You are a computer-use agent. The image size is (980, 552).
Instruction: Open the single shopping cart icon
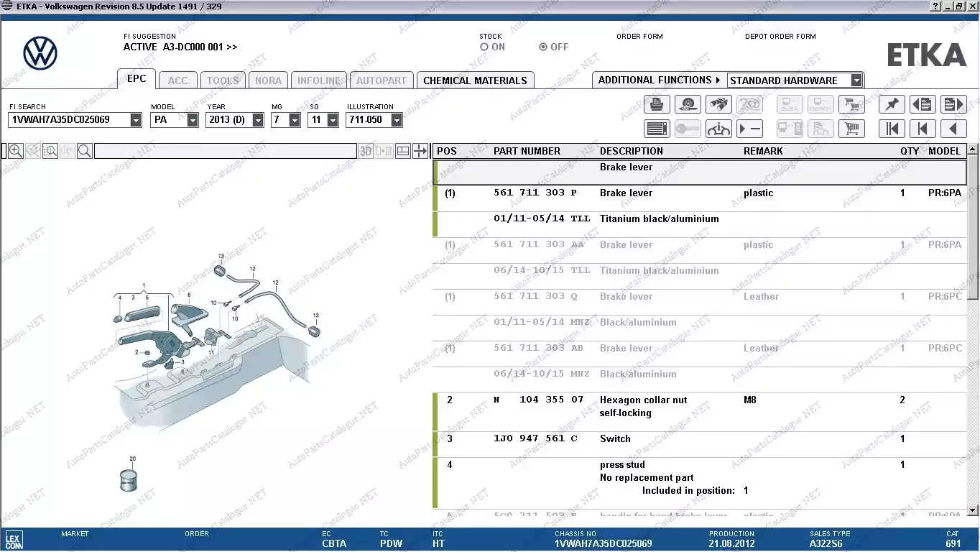pos(851,129)
